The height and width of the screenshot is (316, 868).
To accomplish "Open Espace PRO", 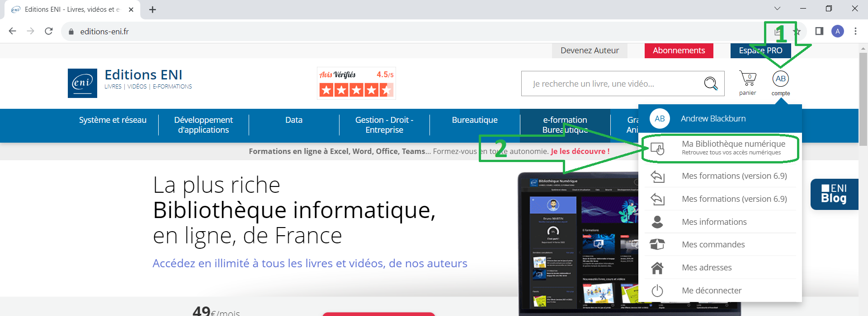I will (x=760, y=51).
